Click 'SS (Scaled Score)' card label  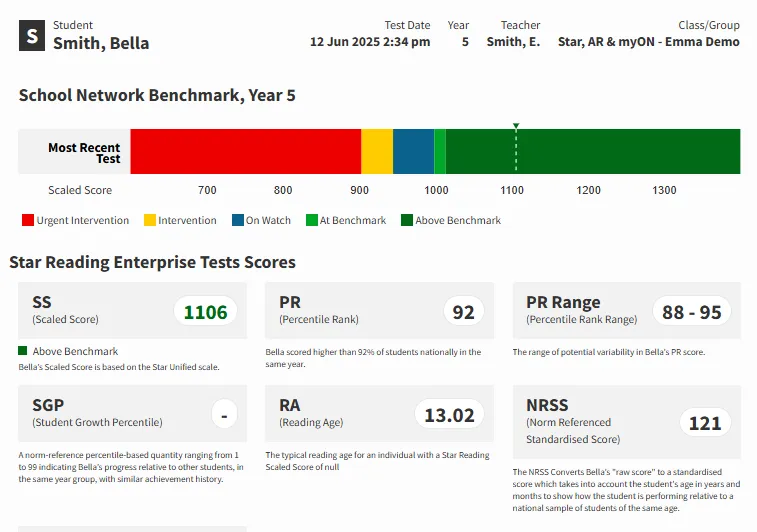tap(65, 310)
